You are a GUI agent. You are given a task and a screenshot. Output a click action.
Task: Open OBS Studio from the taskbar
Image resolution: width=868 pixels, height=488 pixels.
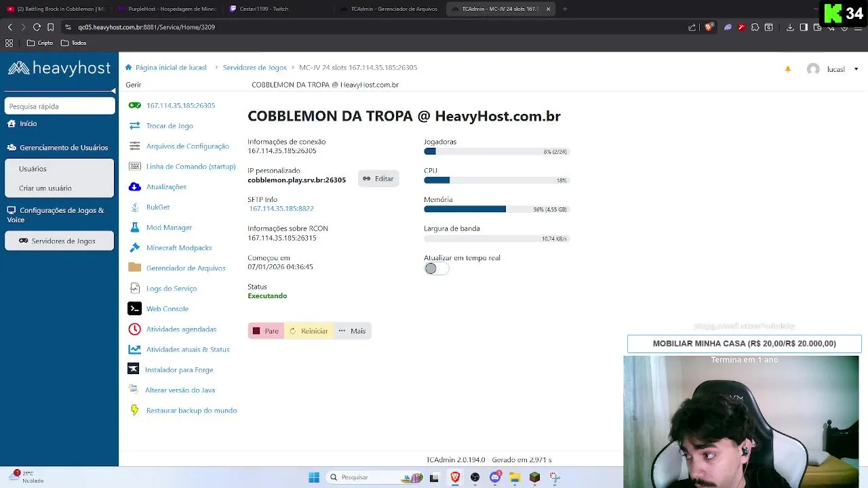[x=475, y=477]
